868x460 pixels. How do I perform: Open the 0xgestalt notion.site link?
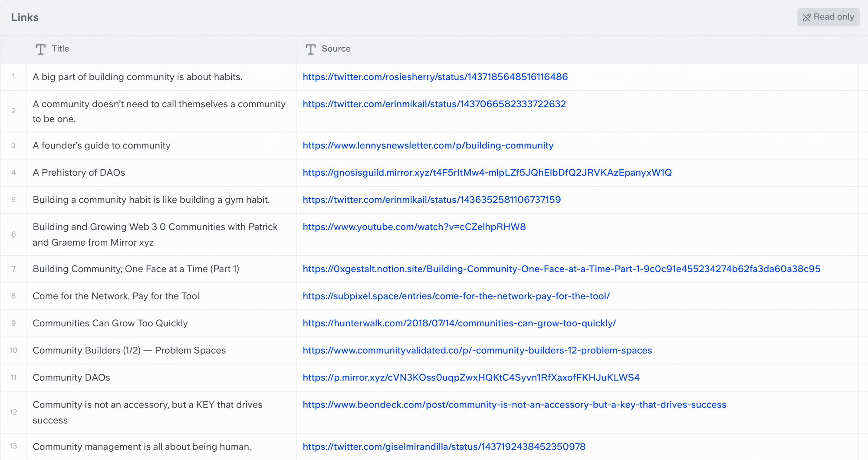click(x=561, y=269)
